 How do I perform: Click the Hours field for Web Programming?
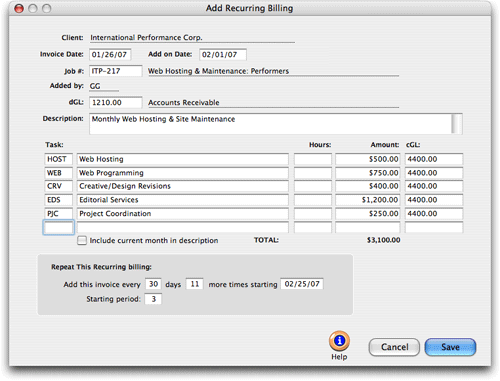(x=313, y=173)
